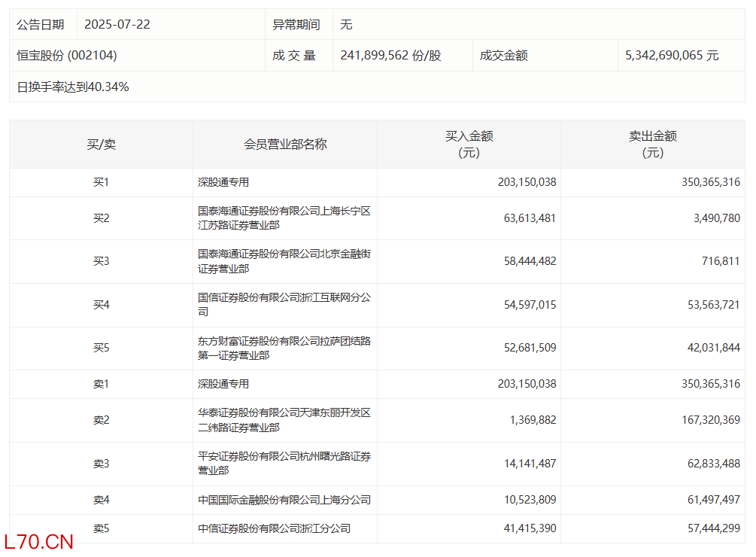This screenshot has height=557, width=756.
Task: Open 华泰证券天津东丽开发区二纬路营业部
Action: 284,420
